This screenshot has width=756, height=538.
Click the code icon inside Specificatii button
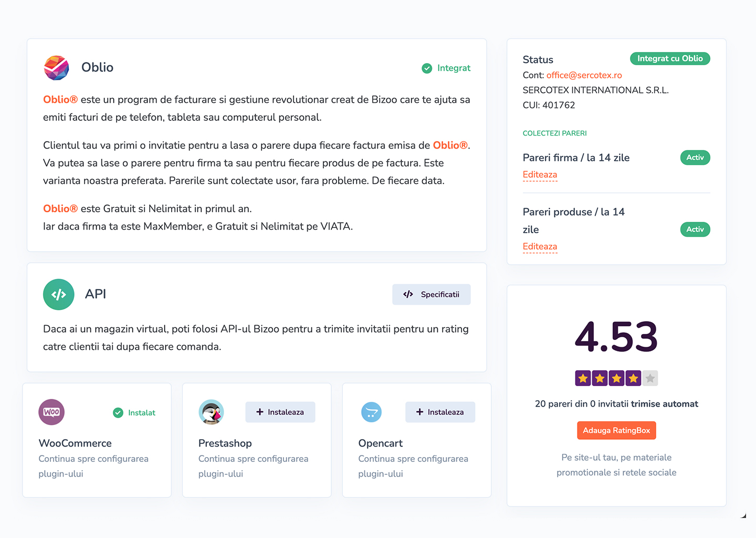click(408, 294)
